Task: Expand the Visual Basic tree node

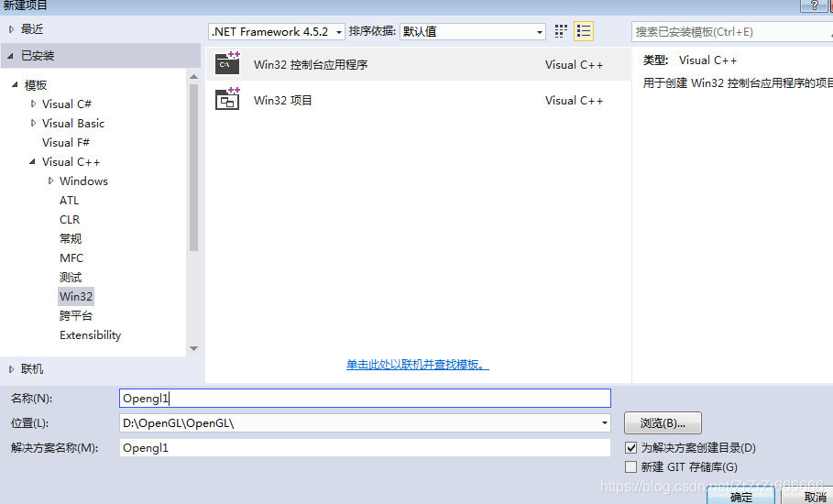Action: [x=34, y=123]
